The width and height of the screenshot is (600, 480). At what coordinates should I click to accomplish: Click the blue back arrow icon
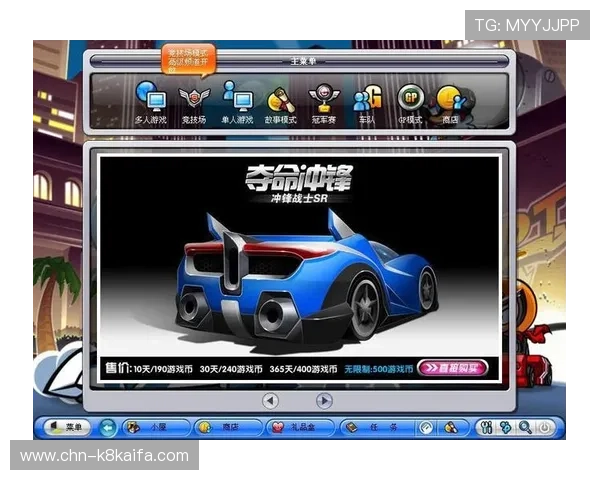[x=108, y=427]
